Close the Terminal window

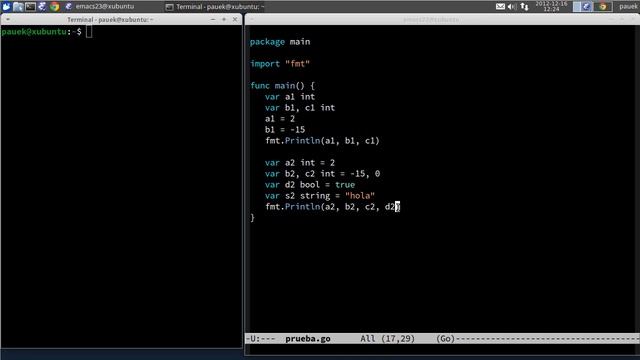235,19
